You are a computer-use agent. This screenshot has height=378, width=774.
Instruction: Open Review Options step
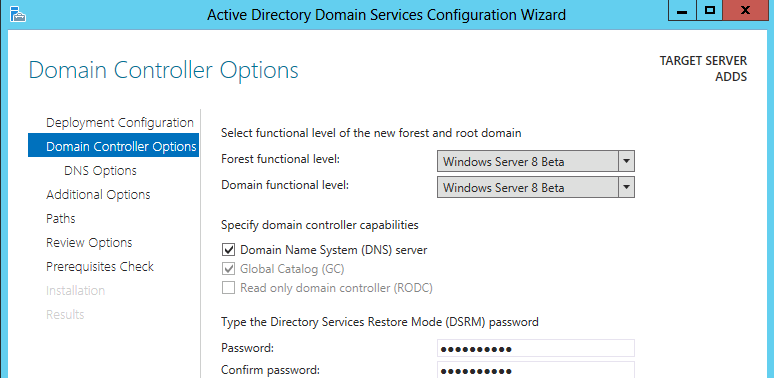[89, 243]
